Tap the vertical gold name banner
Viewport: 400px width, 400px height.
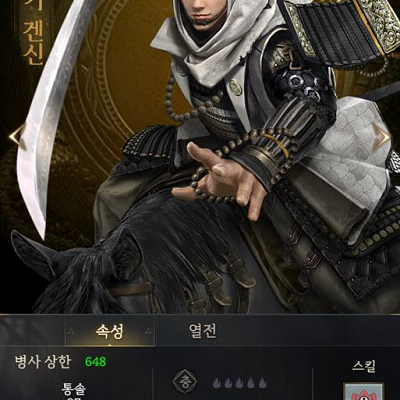(x=33, y=33)
